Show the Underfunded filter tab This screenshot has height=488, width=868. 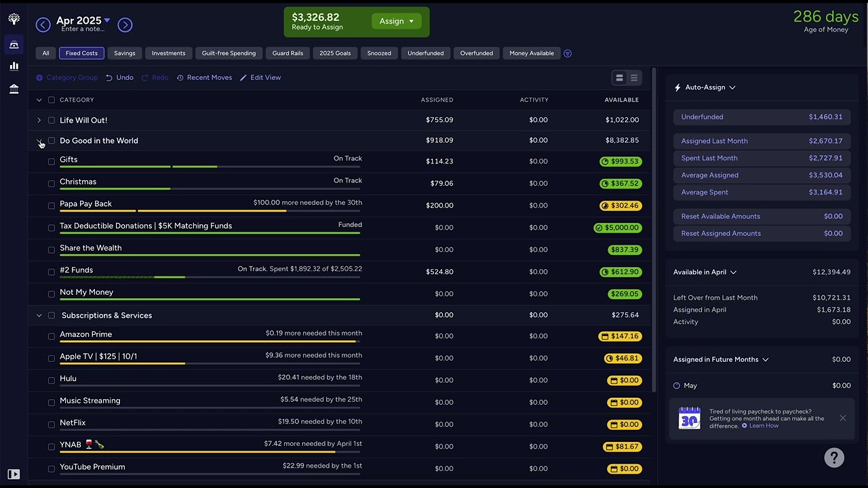(x=426, y=54)
